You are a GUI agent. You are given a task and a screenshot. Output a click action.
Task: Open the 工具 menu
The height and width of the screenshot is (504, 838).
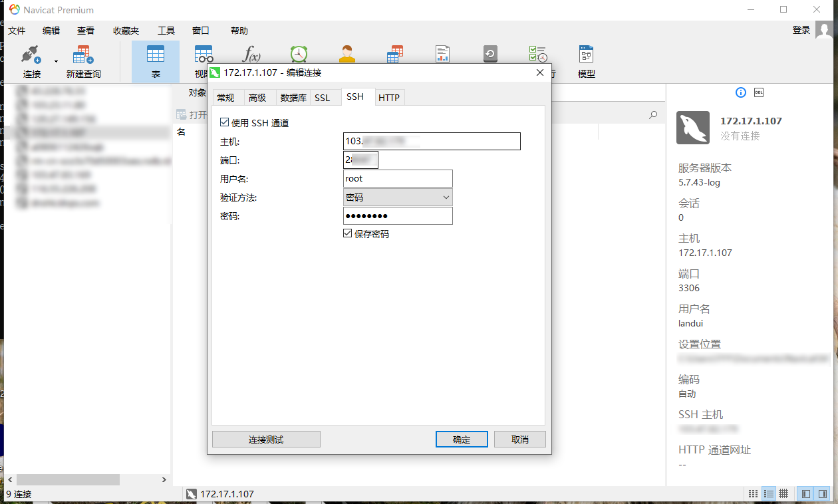(x=166, y=31)
